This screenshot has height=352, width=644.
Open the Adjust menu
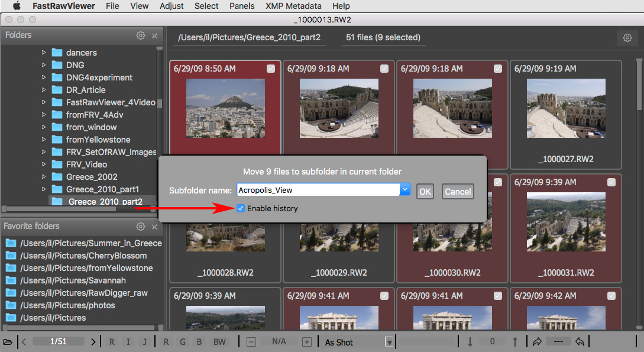click(171, 6)
